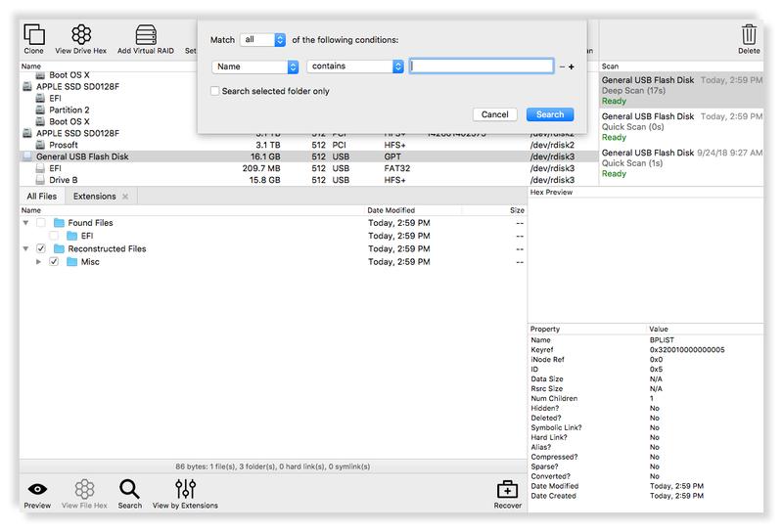
Task: Expand the Misc folder tree
Action: [38, 262]
